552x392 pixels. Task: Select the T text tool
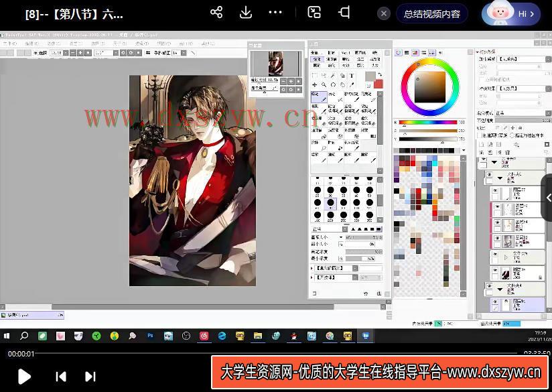point(351,75)
